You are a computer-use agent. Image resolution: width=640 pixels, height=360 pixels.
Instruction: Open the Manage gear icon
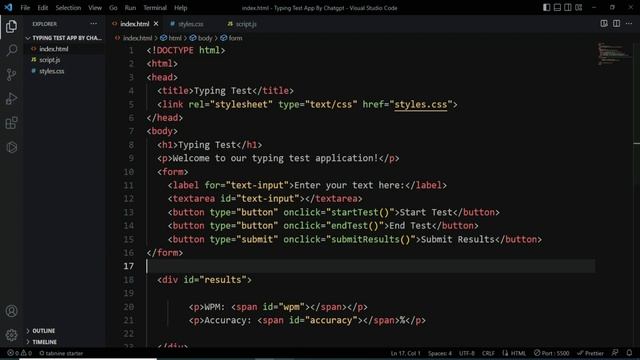[x=11, y=335]
